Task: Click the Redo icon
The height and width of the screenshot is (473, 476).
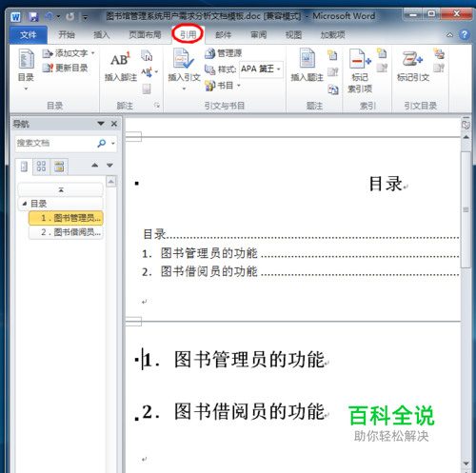Action: (x=69, y=16)
